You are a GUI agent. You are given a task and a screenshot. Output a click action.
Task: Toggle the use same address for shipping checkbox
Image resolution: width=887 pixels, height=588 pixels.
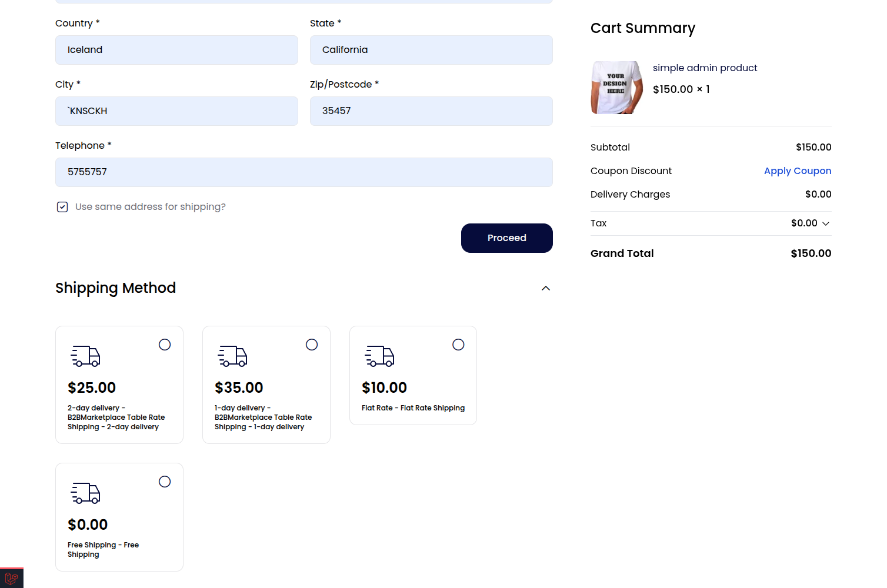62,206
